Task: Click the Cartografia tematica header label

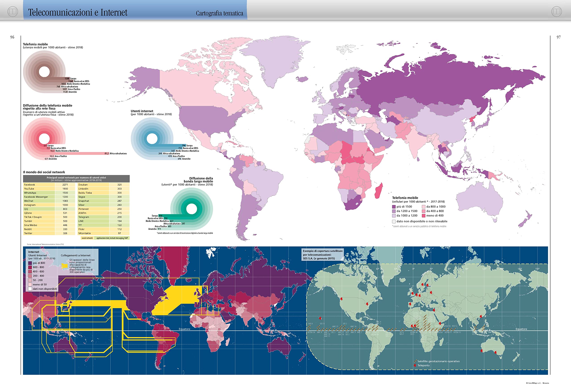Action: [219, 13]
